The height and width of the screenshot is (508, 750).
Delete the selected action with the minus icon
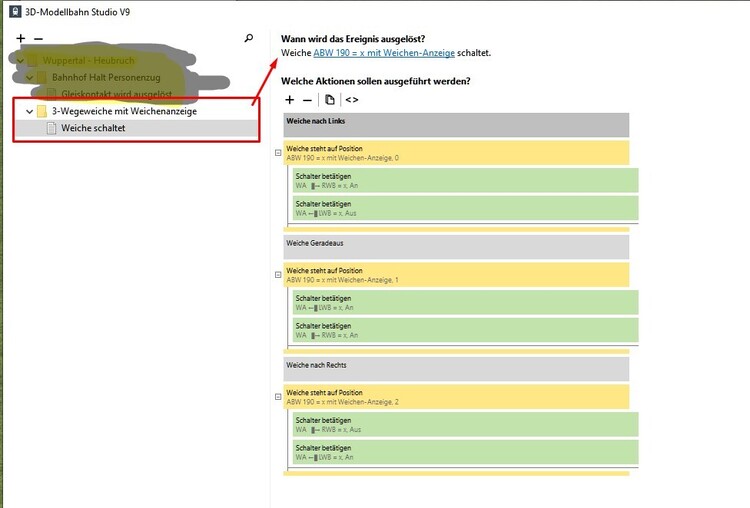[x=308, y=100]
